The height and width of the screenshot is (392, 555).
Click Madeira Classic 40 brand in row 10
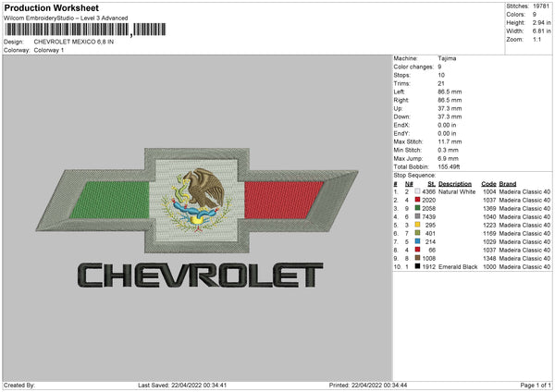tap(524, 267)
